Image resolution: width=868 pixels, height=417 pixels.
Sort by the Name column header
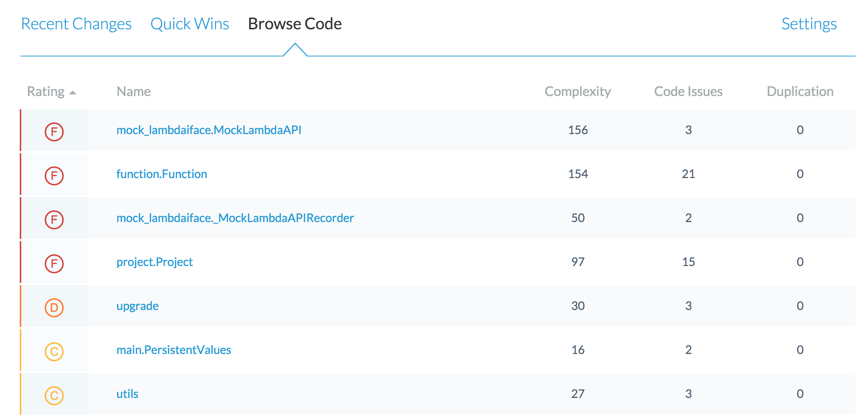133,92
